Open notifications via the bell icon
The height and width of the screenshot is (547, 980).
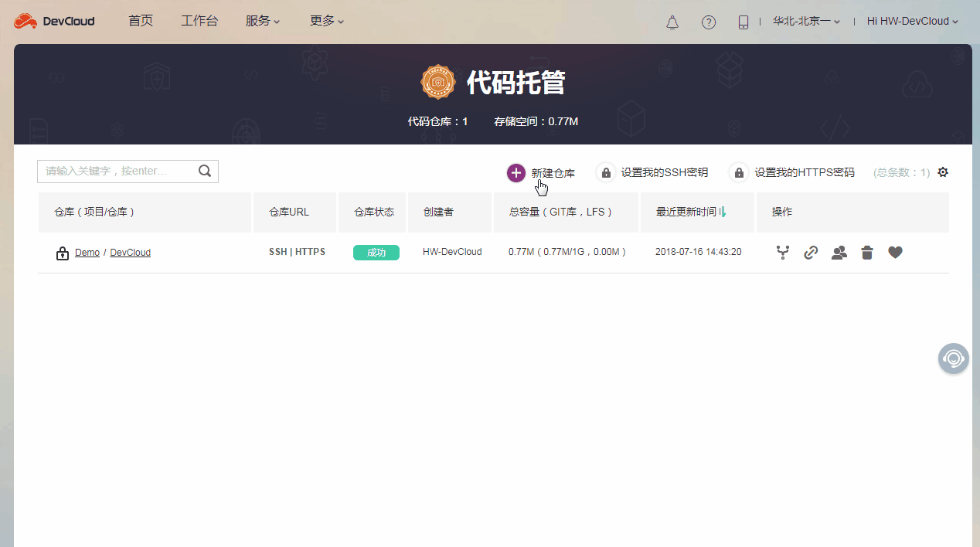[672, 22]
